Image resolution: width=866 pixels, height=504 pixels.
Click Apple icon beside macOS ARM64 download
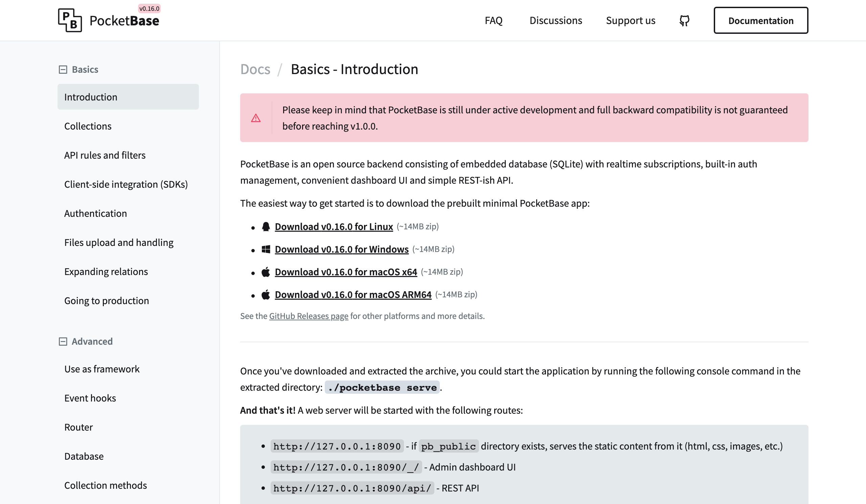click(x=266, y=295)
